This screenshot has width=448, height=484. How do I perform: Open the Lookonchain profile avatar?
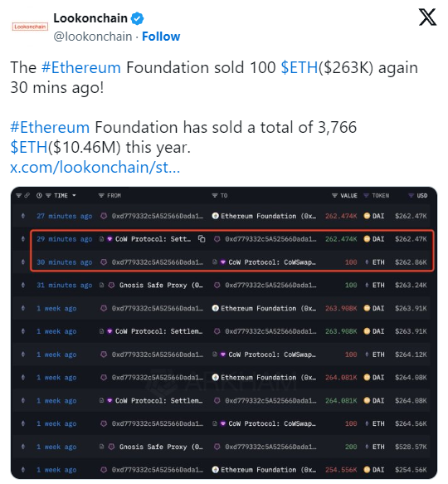coord(30,27)
